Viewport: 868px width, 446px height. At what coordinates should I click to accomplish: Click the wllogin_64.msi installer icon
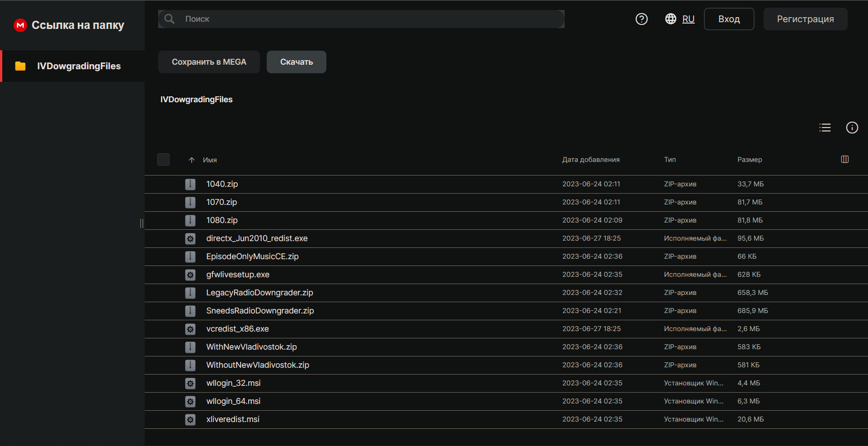[x=190, y=401]
